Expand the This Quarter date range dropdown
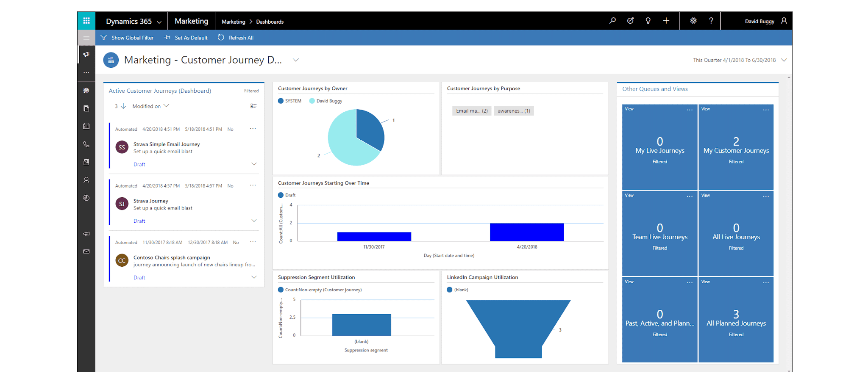This screenshot has height=384, width=868. (x=784, y=60)
